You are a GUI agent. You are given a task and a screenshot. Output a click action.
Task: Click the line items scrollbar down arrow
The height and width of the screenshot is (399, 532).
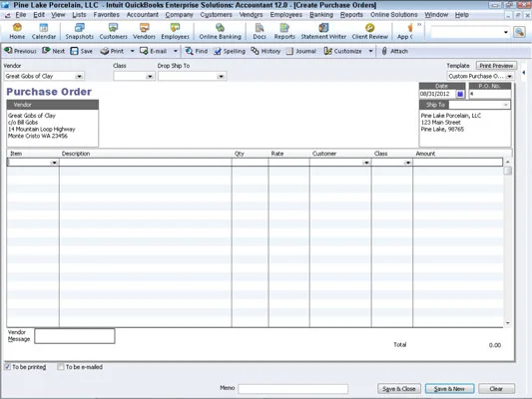coord(507,323)
